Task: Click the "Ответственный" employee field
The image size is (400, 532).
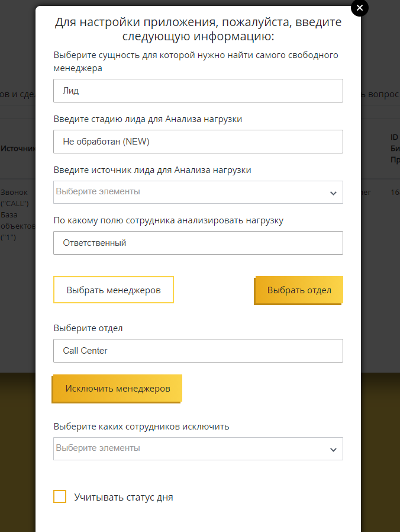Action: [x=198, y=243]
